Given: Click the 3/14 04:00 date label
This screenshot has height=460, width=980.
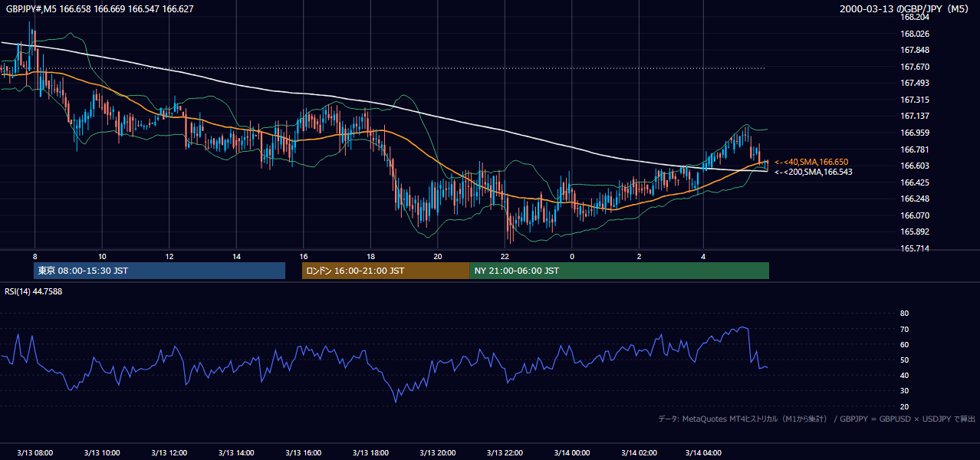Looking at the screenshot, I should point(704,452).
